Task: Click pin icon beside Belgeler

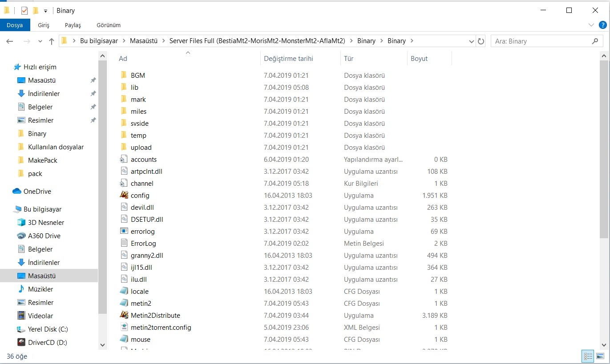Action: pyautogui.click(x=93, y=107)
